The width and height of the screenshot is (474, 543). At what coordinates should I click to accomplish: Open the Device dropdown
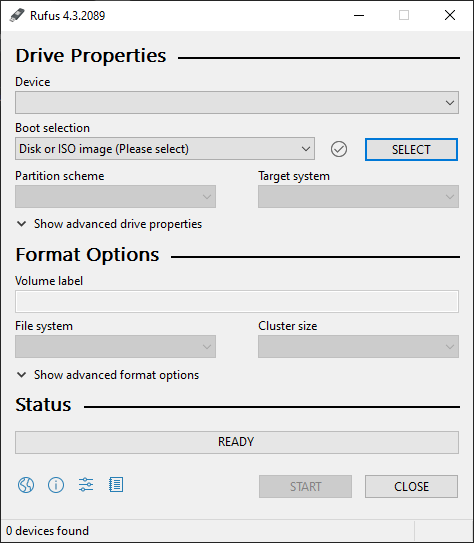237,103
